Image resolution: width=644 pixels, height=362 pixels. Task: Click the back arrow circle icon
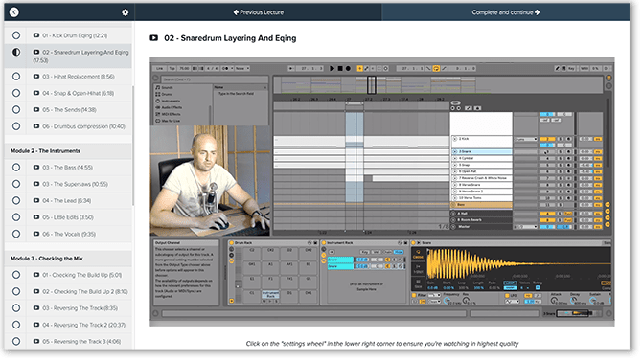[14, 12]
